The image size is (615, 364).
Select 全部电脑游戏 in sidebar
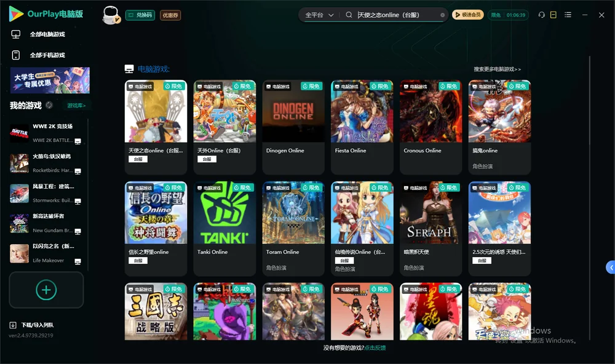click(47, 34)
